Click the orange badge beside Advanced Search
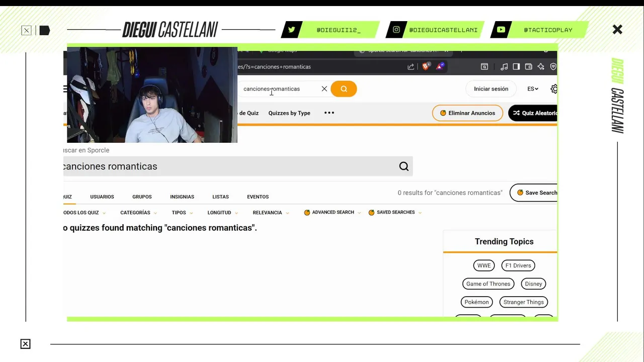644x362 pixels. (307, 213)
